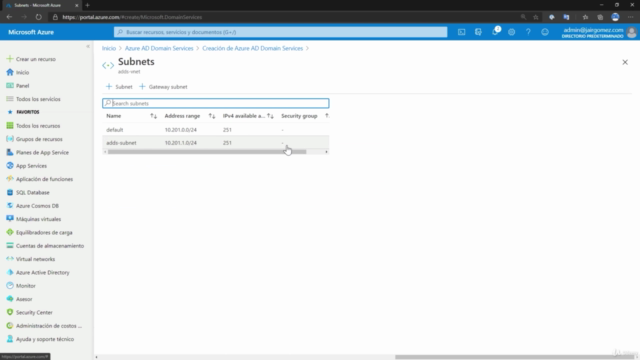Focus the Search subnets field
This screenshot has width=640, height=360.
point(216,103)
